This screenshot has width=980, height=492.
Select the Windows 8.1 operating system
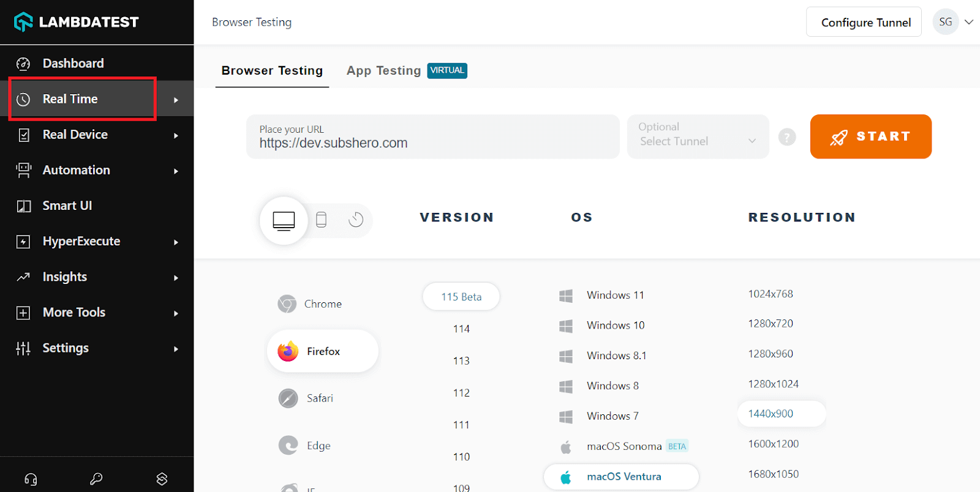click(x=616, y=356)
